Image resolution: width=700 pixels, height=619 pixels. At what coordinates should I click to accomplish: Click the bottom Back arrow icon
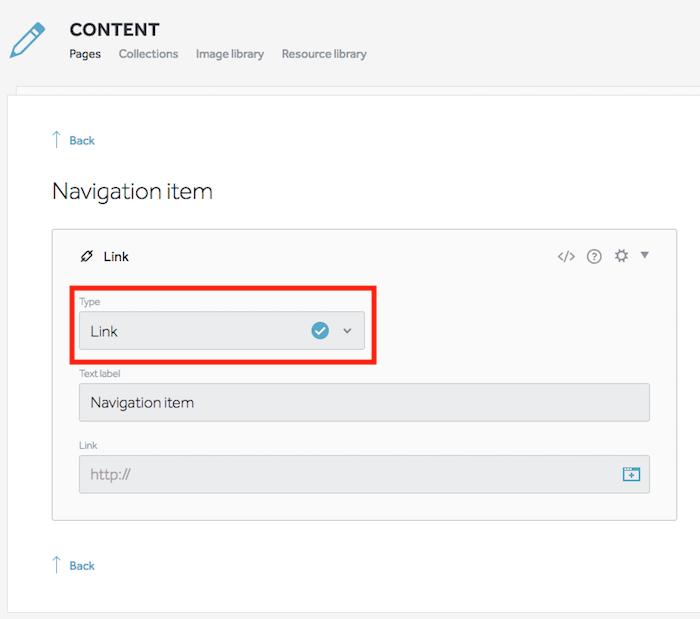[x=56, y=565]
